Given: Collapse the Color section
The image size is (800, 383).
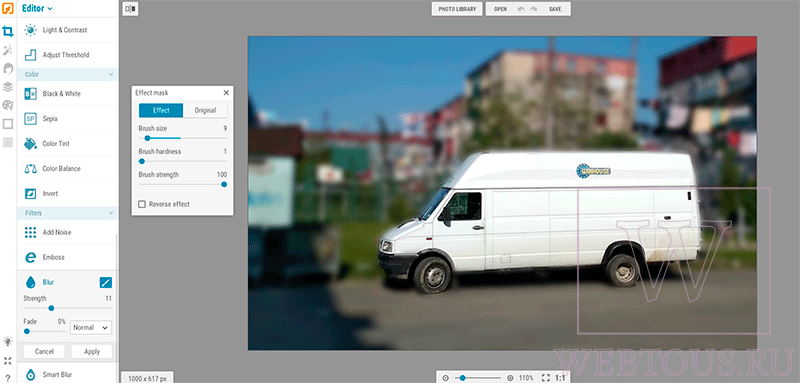Looking at the screenshot, I should coord(111,74).
